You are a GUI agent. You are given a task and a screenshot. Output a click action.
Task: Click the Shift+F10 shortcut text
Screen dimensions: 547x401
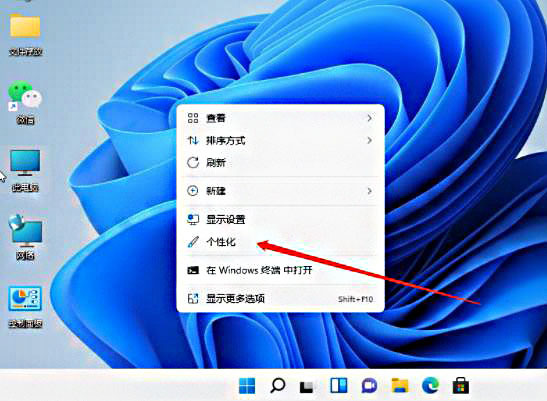[x=355, y=299]
